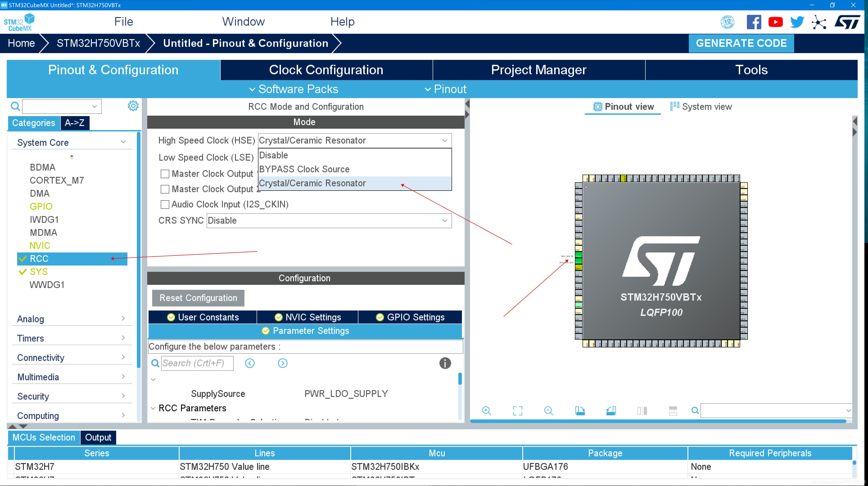Screen dimensions: 868x486
Task: Click the peripheral search magnifier icon
Action: point(15,106)
